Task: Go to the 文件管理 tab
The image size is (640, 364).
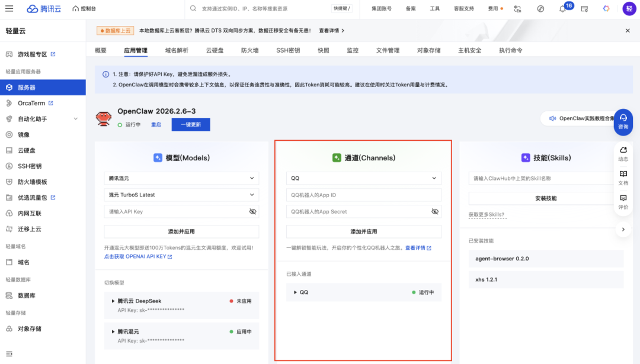Action: coord(388,50)
